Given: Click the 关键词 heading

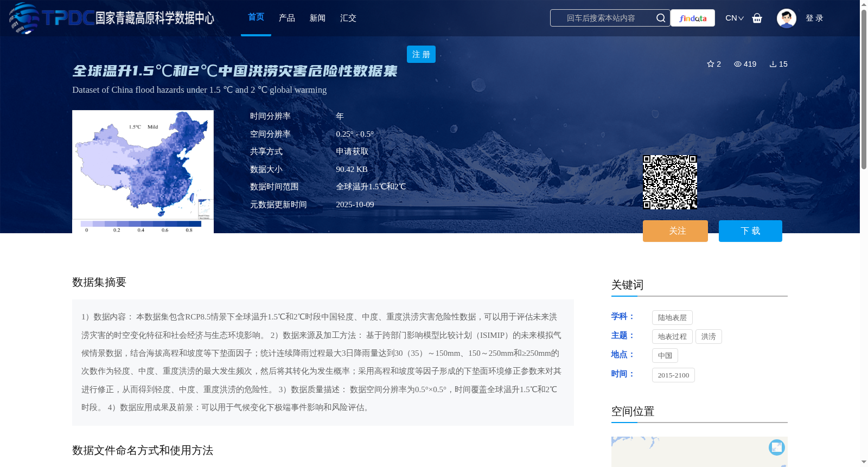Looking at the screenshot, I should (x=627, y=285).
